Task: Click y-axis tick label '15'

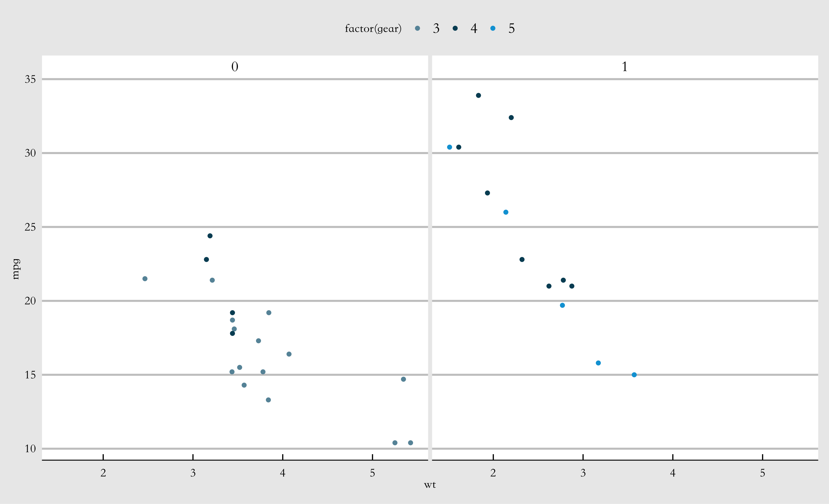Action: point(30,375)
